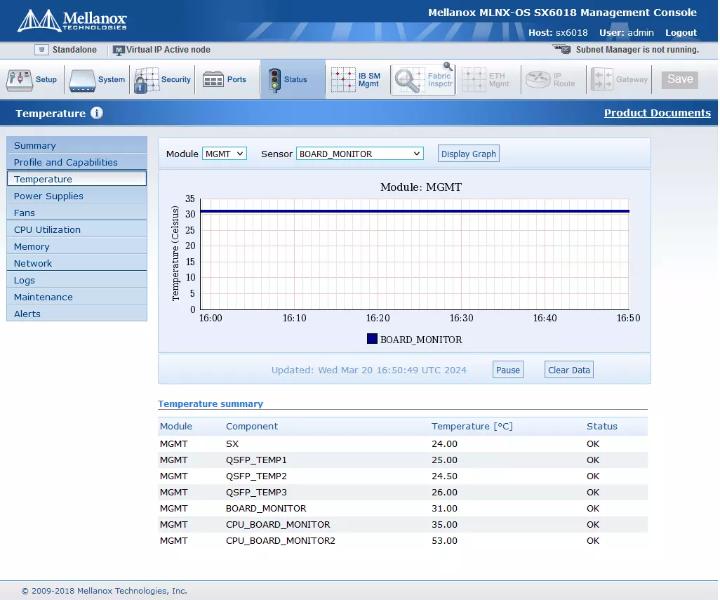The image size is (720, 600).
Task: Click the Display Graph button
Action: tap(468, 154)
